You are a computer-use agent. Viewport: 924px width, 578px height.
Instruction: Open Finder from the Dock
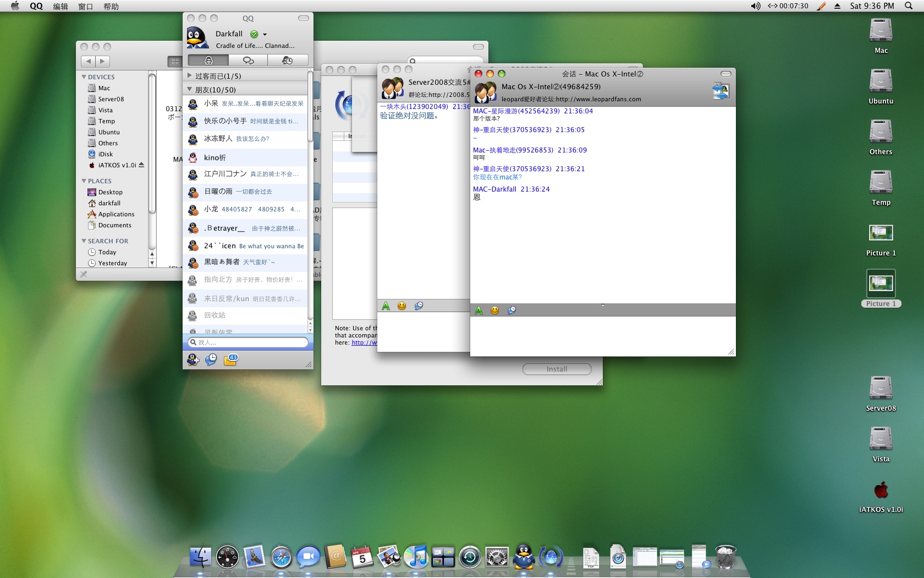(200, 557)
